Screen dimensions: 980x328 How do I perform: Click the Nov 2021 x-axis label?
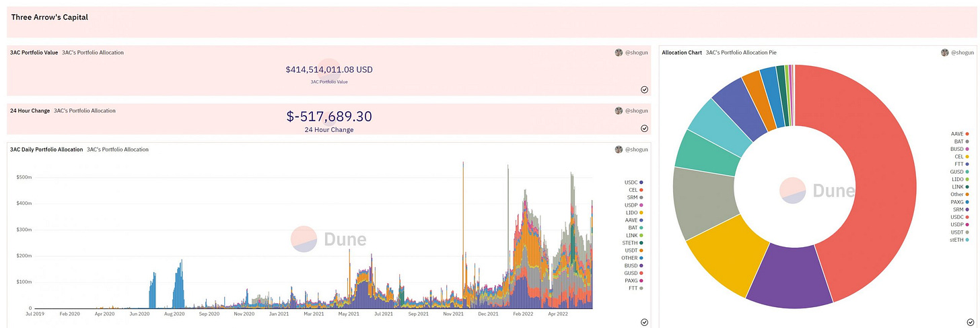453,314
